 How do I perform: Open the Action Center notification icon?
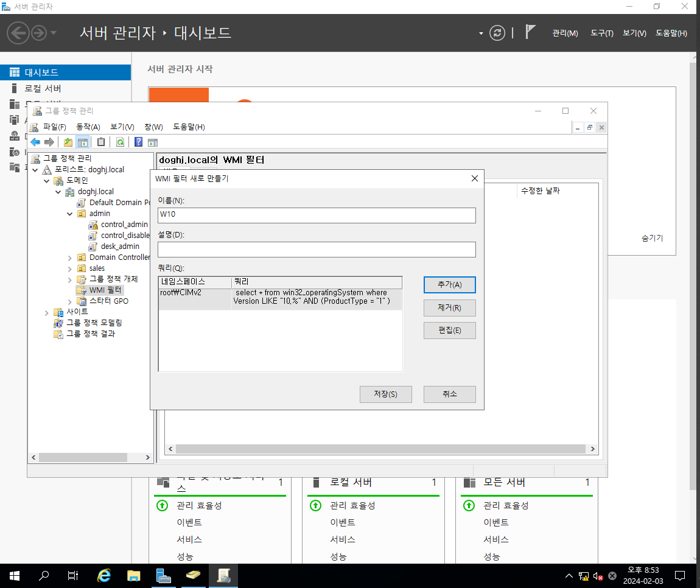(680, 576)
